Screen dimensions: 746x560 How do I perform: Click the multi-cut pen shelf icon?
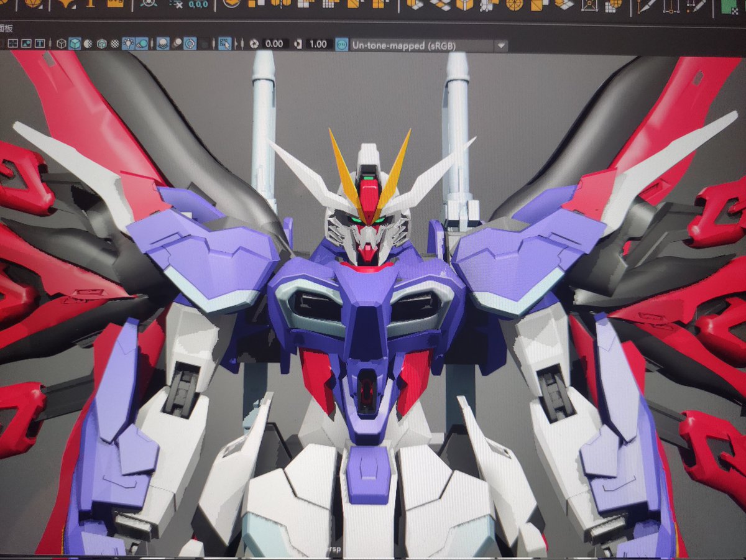[646, 6]
